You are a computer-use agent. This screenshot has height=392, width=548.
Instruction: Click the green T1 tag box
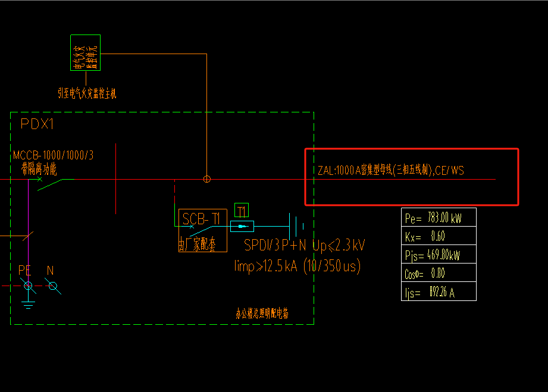[x=242, y=211]
